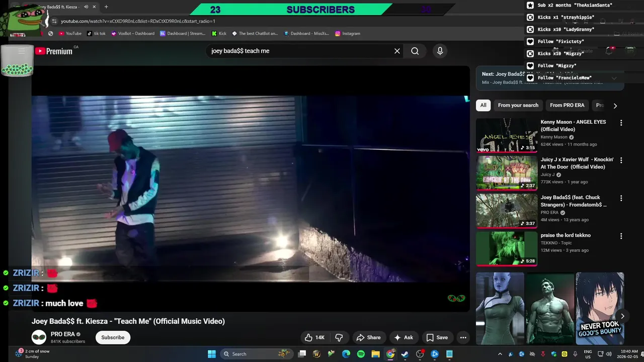Select the From your search chip
Viewport: 644px width, 362px height.
(518, 105)
